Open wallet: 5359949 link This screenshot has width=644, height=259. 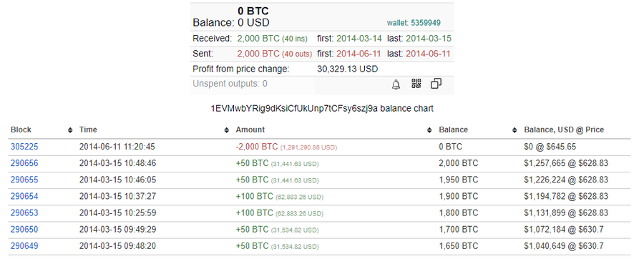click(x=414, y=23)
